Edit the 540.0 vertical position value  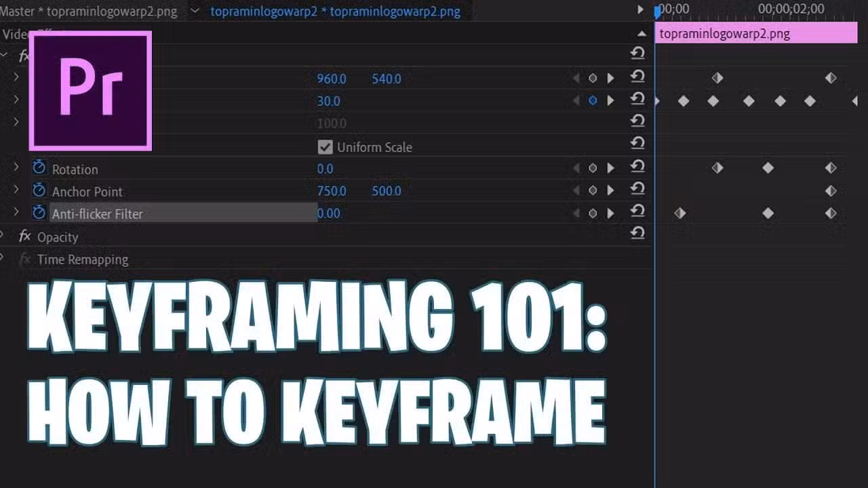tap(387, 79)
